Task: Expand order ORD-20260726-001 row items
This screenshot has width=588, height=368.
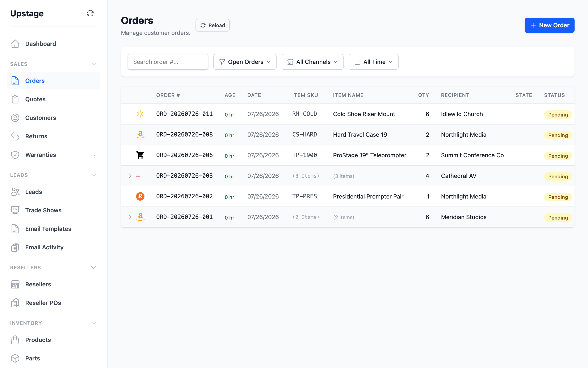Action: click(130, 217)
